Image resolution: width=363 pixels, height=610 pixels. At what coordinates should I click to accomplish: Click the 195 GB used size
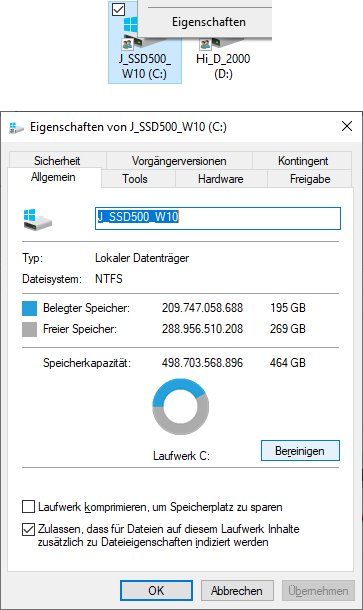288,308
